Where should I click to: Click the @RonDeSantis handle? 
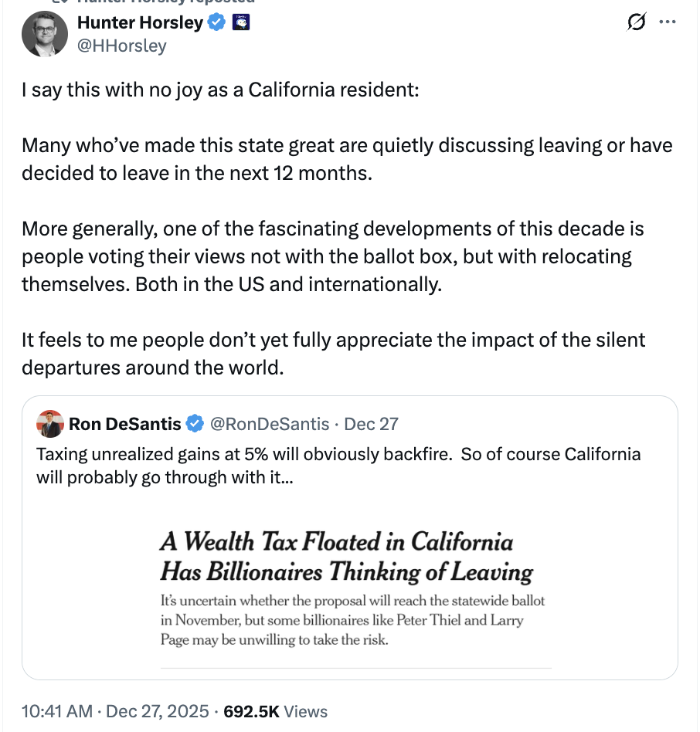tap(269, 424)
